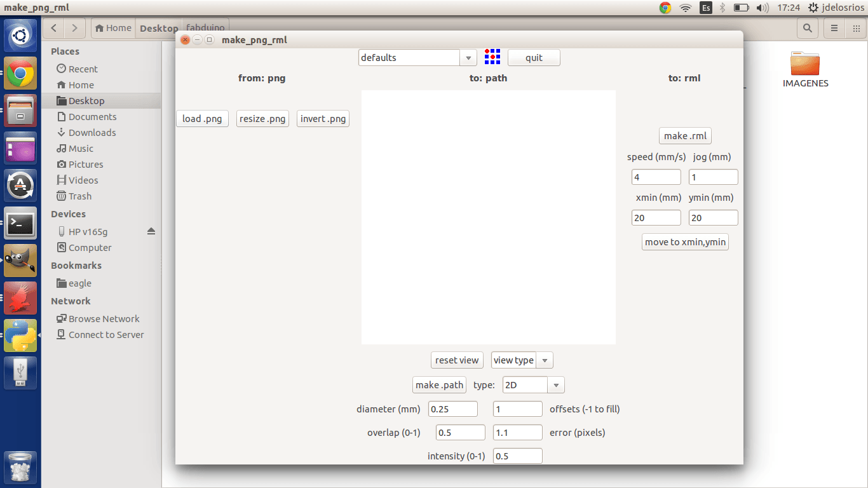Click the 17:24 clock in top panel
The image size is (868, 488).
[x=788, y=8]
